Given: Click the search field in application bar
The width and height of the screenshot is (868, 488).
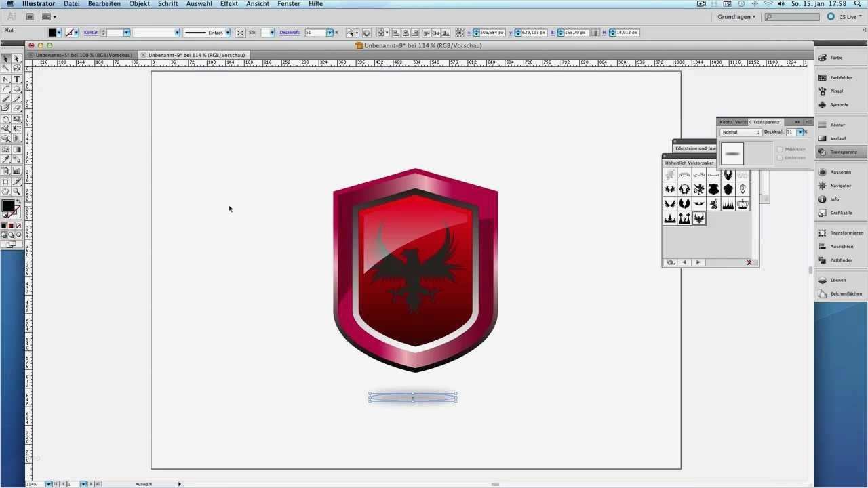Looking at the screenshot, I should [793, 16].
